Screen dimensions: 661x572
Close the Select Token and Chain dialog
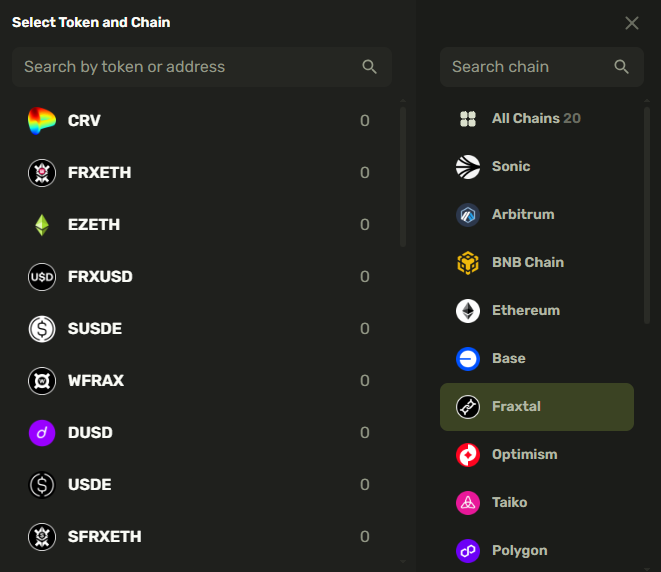(632, 23)
